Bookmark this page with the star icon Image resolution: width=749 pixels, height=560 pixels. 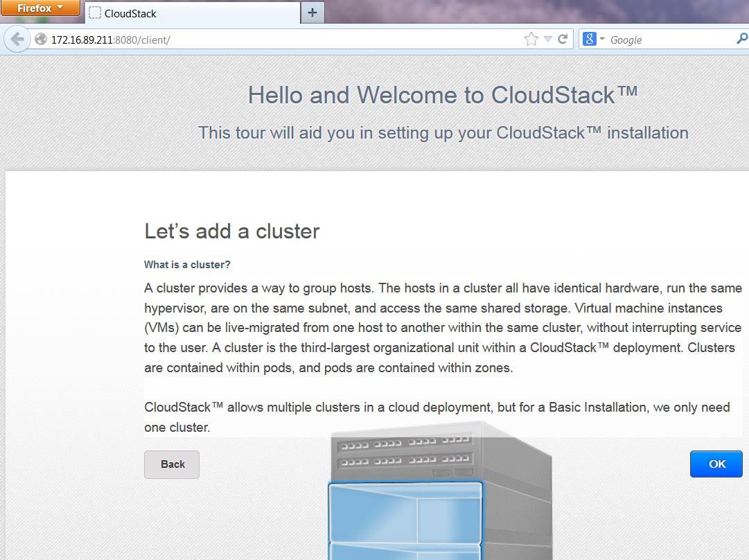pos(531,40)
